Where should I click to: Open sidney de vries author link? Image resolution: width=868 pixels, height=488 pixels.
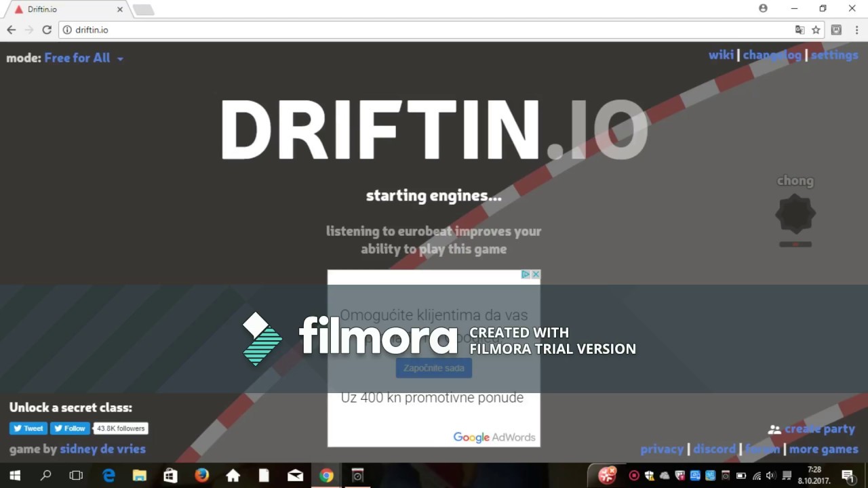coord(102,449)
